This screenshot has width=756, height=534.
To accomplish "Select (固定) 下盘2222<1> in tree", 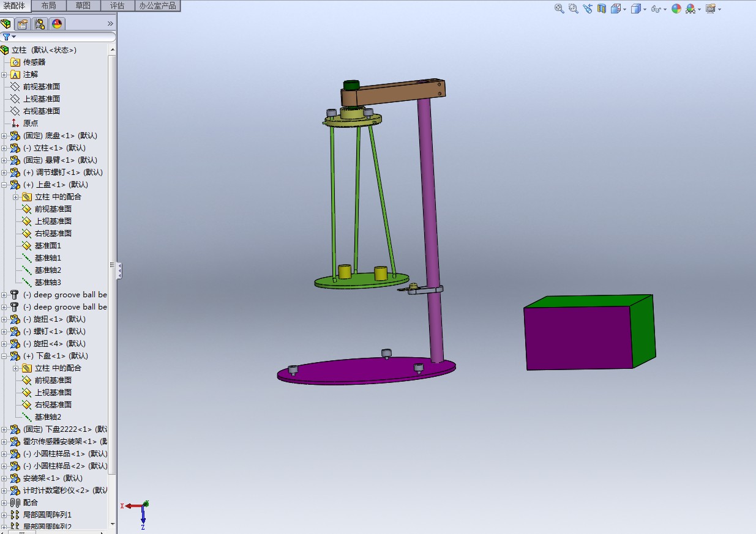I will (x=65, y=429).
